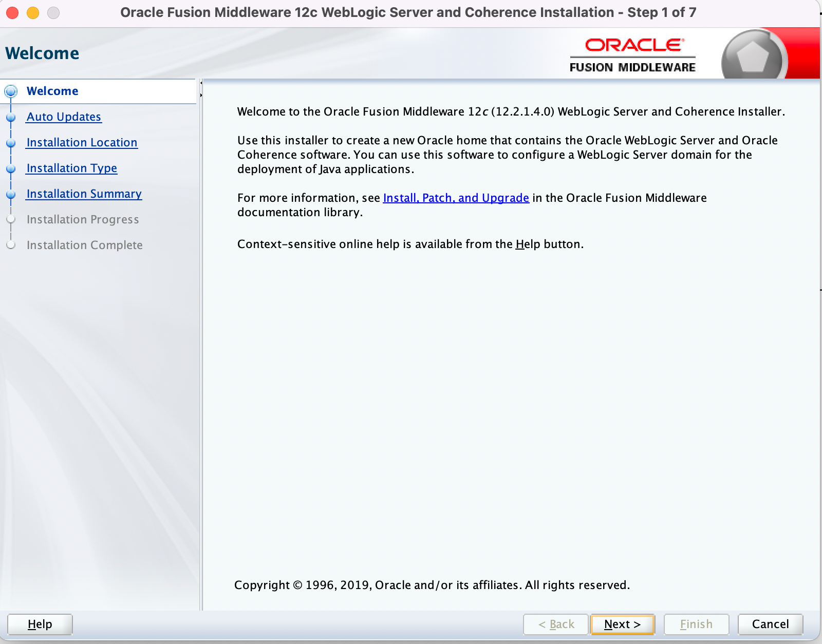Select the Installation Type navigation entry
The height and width of the screenshot is (644, 822).
pos(71,168)
